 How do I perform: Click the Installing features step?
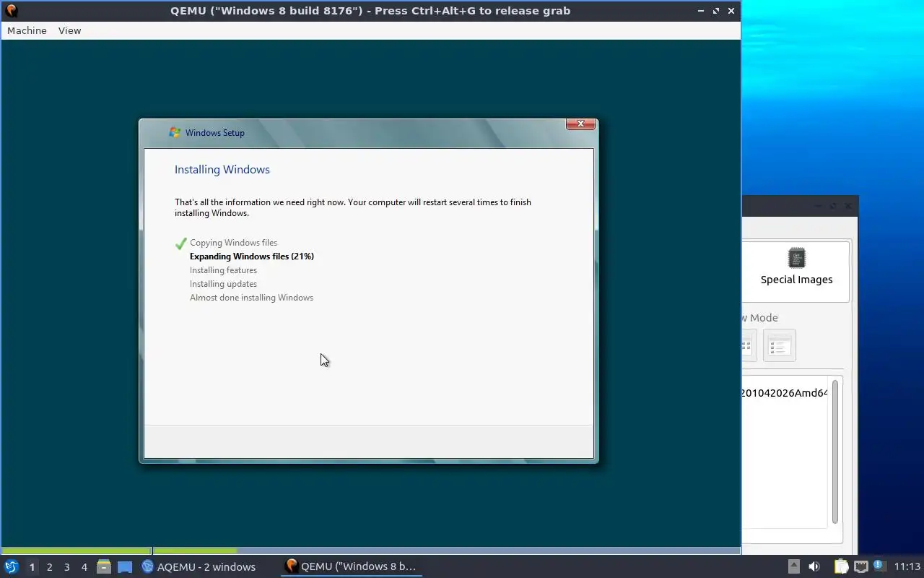[223, 270]
